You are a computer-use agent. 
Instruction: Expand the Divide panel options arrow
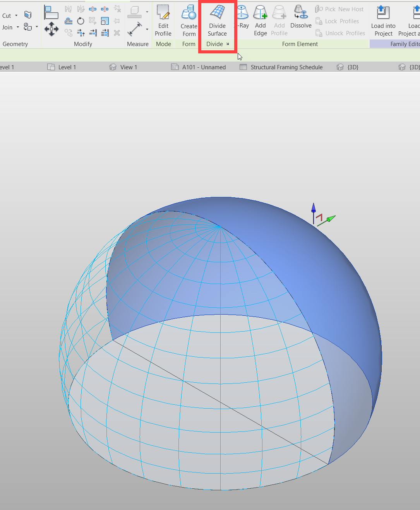click(228, 44)
